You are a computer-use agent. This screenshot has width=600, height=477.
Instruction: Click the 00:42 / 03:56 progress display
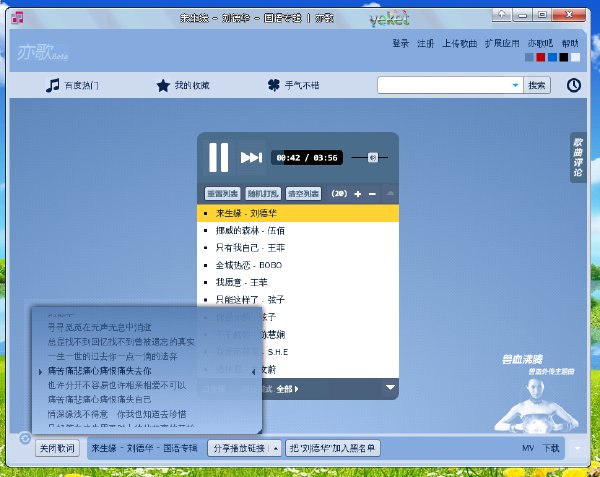(307, 158)
